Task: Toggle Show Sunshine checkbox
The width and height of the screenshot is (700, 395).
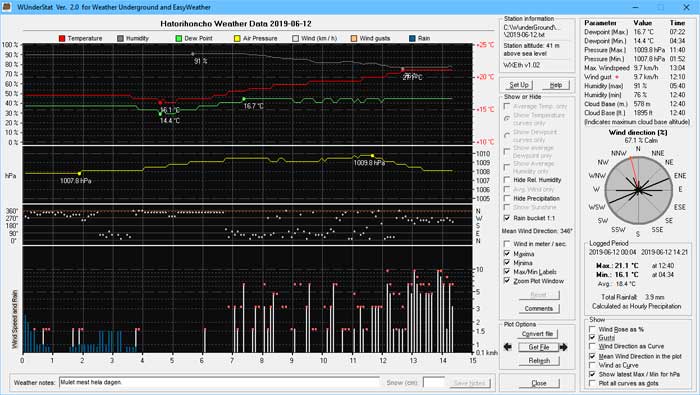Action: [x=507, y=207]
